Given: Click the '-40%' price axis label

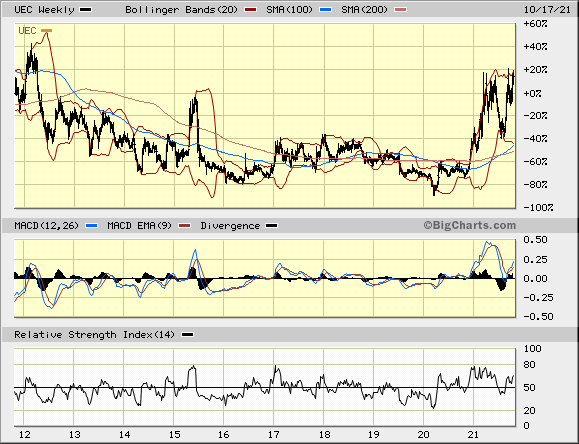Looking at the screenshot, I should pyautogui.click(x=535, y=139).
